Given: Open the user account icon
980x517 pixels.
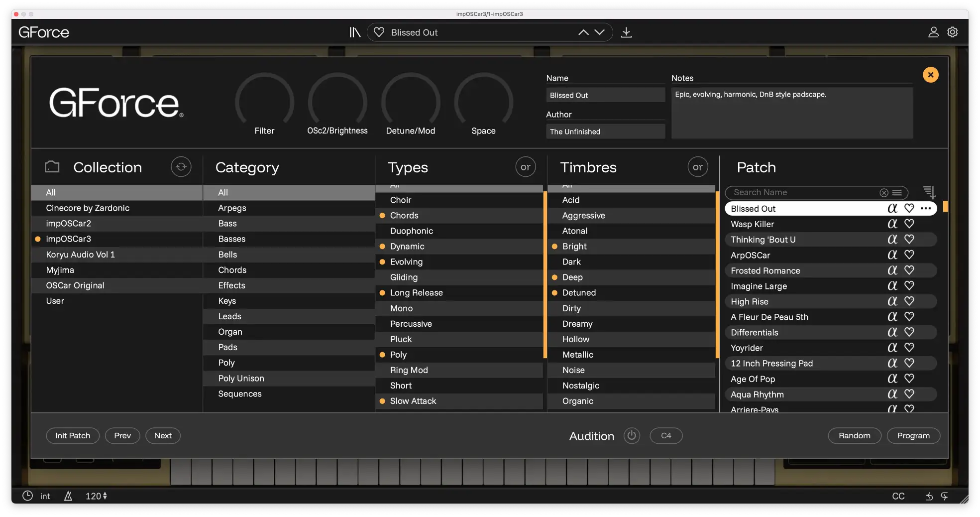Looking at the screenshot, I should pos(934,32).
